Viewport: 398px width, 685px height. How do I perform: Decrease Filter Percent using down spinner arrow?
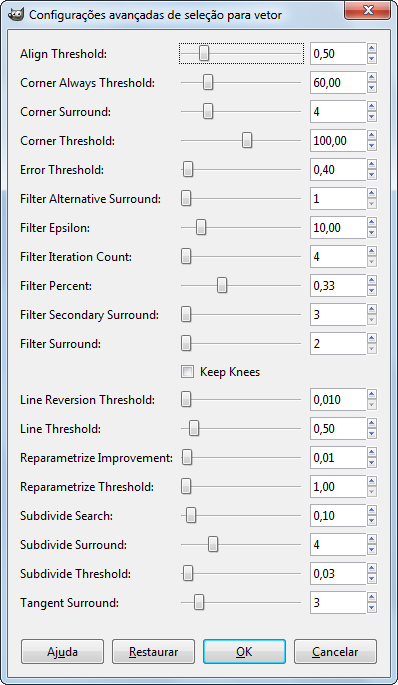pos(372,291)
